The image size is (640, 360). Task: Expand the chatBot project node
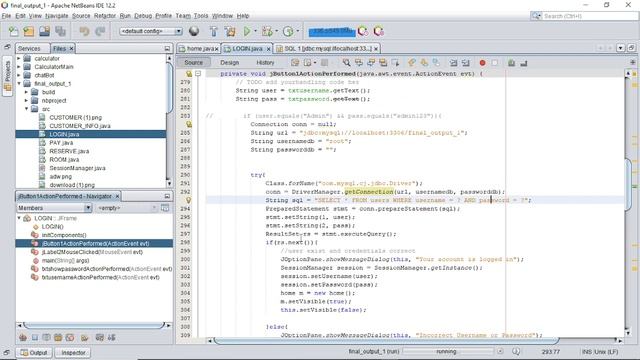pos(19,75)
